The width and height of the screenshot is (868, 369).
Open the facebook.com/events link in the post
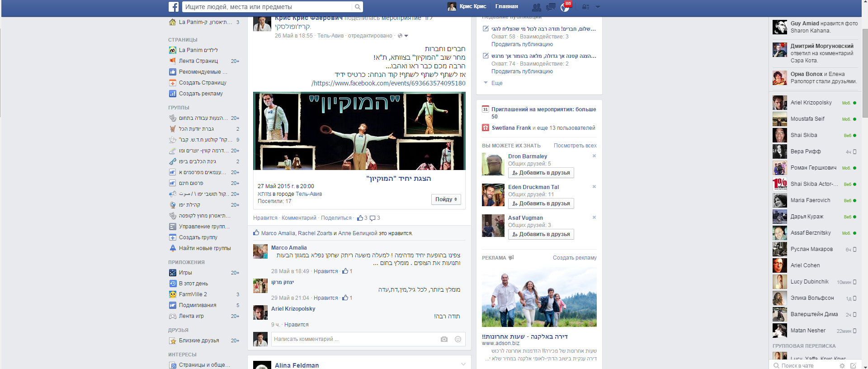tap(388, 83)
